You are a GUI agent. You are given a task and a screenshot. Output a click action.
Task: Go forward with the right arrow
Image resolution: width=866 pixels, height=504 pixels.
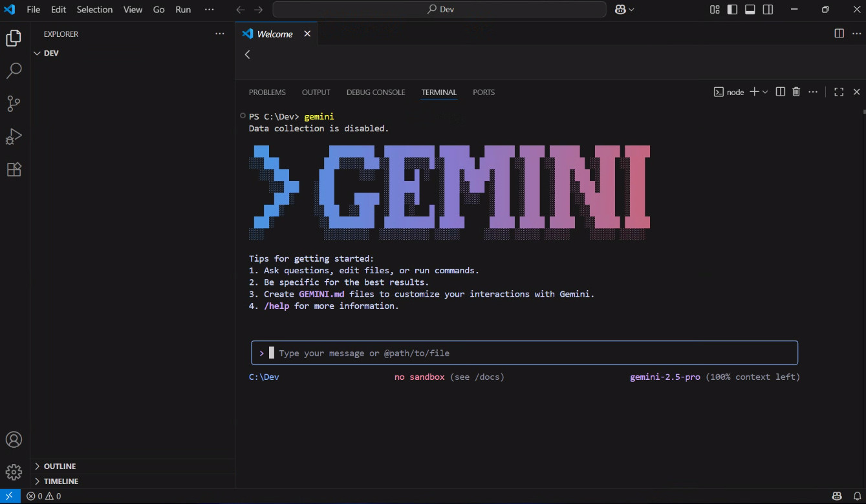click(258, 10)
